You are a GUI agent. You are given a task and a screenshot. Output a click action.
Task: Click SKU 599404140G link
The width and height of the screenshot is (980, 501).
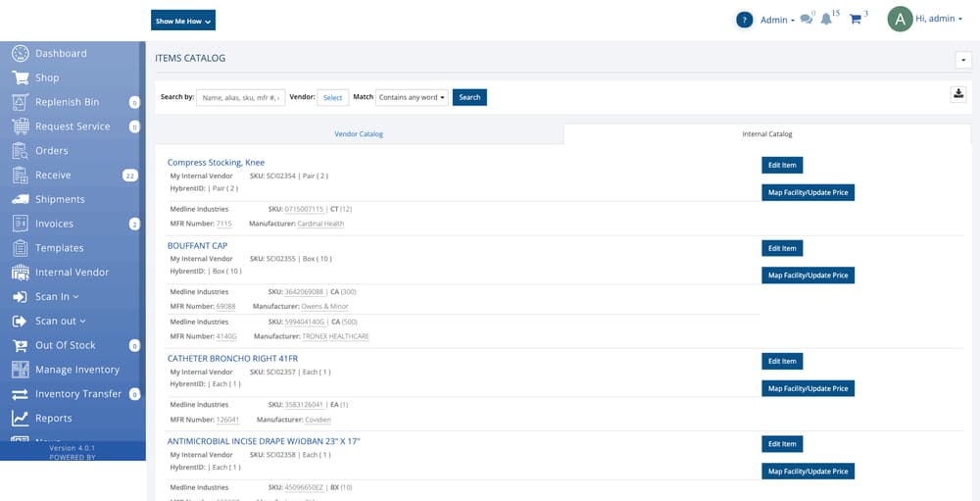point(305,322)
